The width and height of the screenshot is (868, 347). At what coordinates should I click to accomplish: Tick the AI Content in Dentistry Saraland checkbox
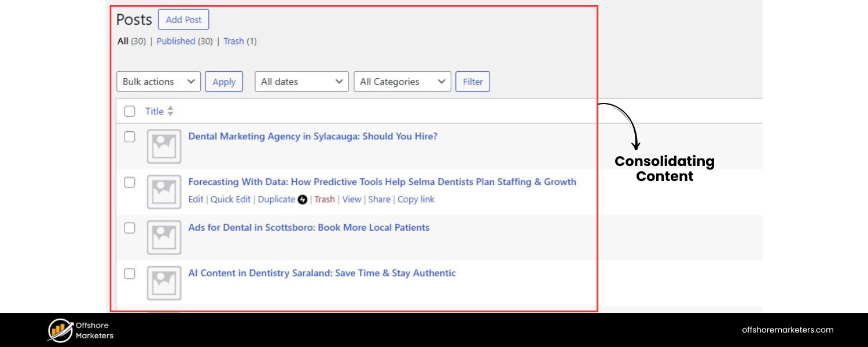[129, 274]
